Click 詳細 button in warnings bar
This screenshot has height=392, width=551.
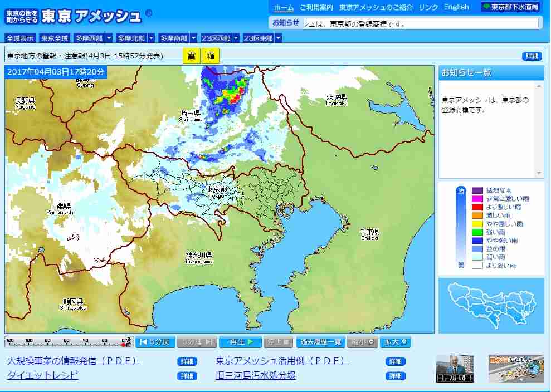pos(532,56)
